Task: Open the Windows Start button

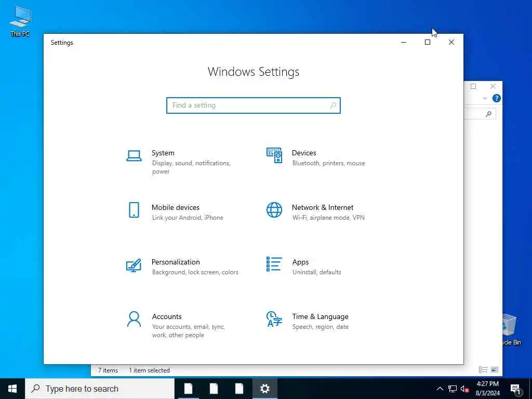Action: point(12,389)
